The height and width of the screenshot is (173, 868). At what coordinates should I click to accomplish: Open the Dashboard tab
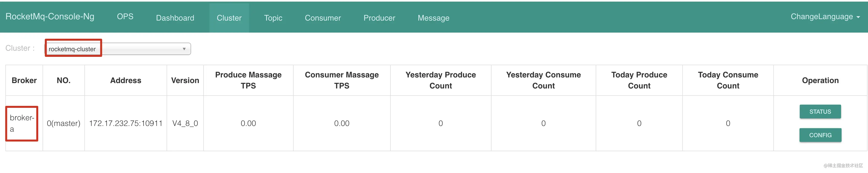[x=175, y=18]
